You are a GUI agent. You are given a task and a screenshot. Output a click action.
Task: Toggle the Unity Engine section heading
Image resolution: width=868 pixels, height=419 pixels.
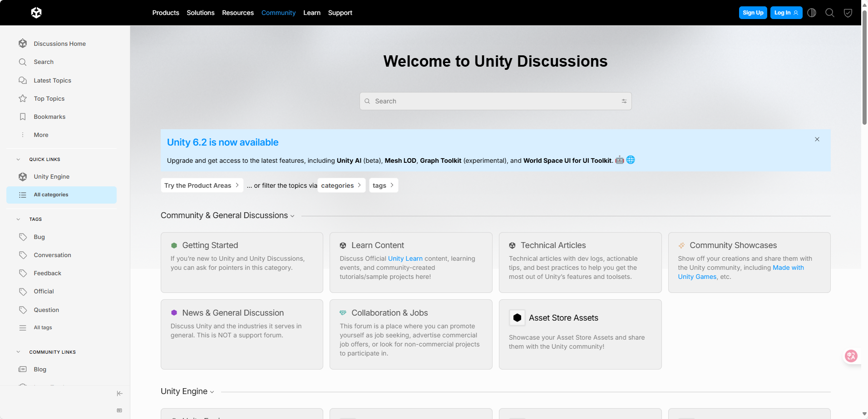pos(187,391)
